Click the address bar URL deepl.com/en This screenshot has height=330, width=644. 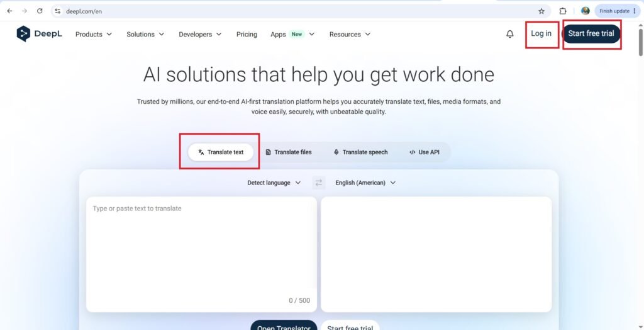pos(84,11)
